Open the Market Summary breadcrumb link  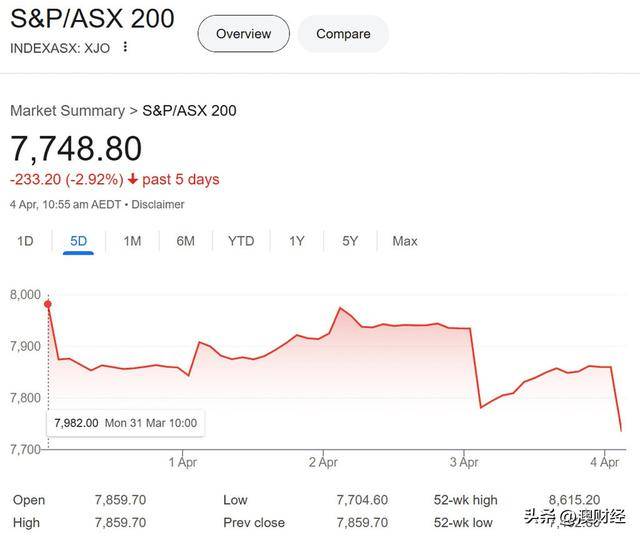click(x=67, y=111)
